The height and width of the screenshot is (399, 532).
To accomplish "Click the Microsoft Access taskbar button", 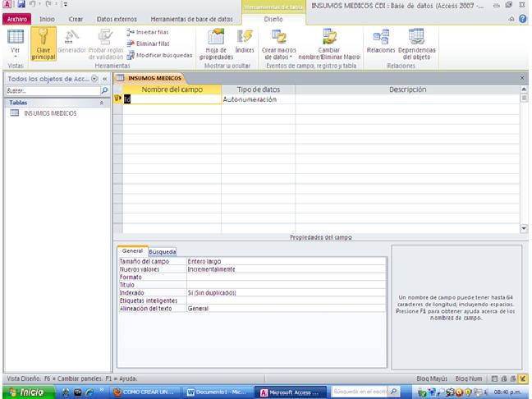I will point(291,392).
